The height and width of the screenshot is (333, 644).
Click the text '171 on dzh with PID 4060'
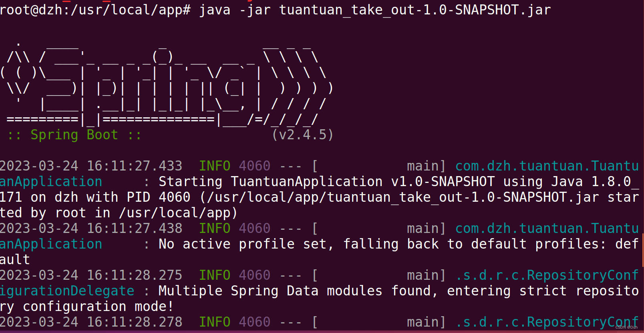95,197
